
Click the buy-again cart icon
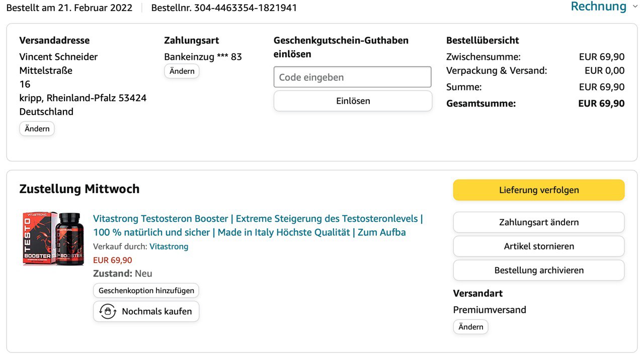(x=108, y=311)
